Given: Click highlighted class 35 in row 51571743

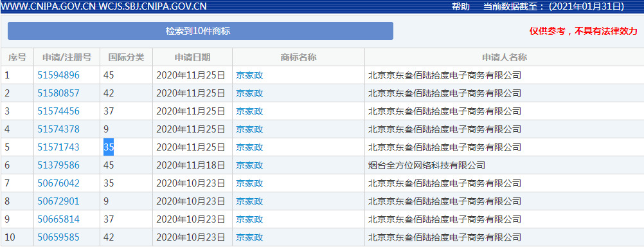Looking at the screenshot, I should pyautogui.click(x=109, y=147).
